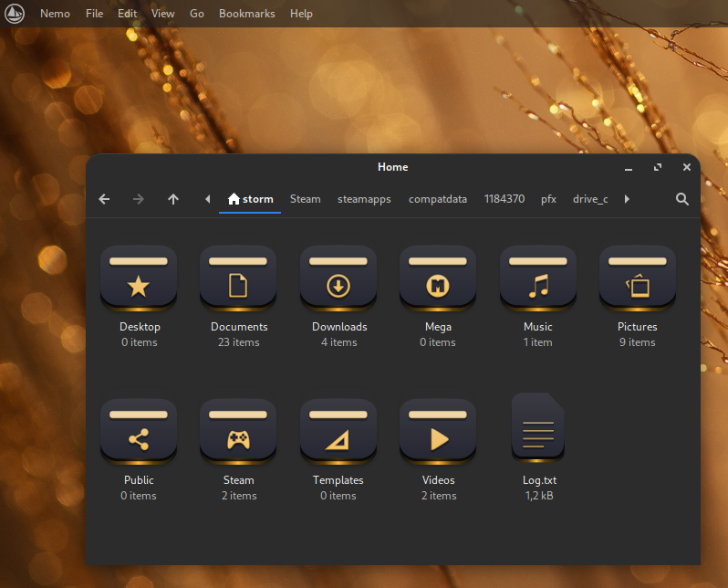Open the Mega folder
This screenshot has height=588, width=728.
point(438,278)
